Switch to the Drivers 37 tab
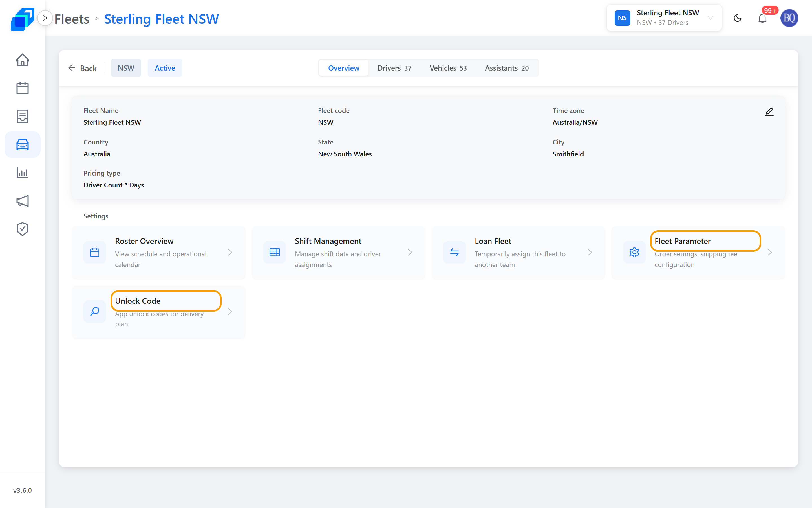Viewport: 812px width, 508px height. pyautogui.click(x=394, y=68)
